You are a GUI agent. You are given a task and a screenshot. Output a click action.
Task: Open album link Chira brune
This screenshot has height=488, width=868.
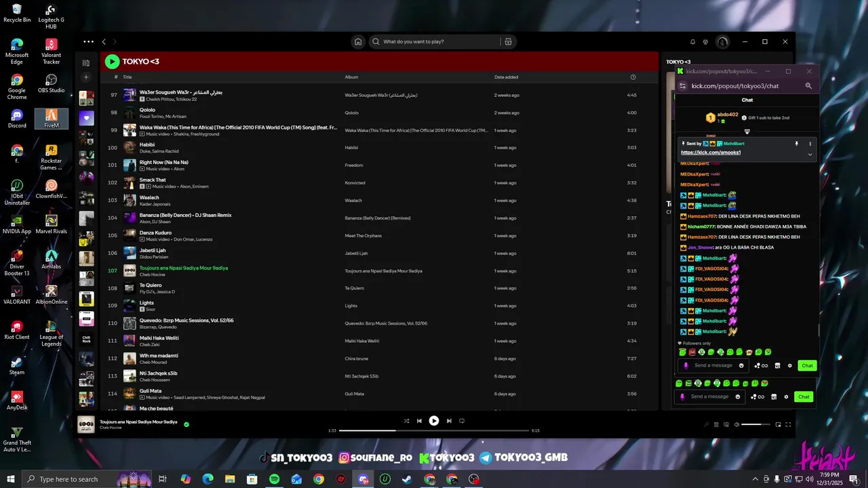pos(356,359)
